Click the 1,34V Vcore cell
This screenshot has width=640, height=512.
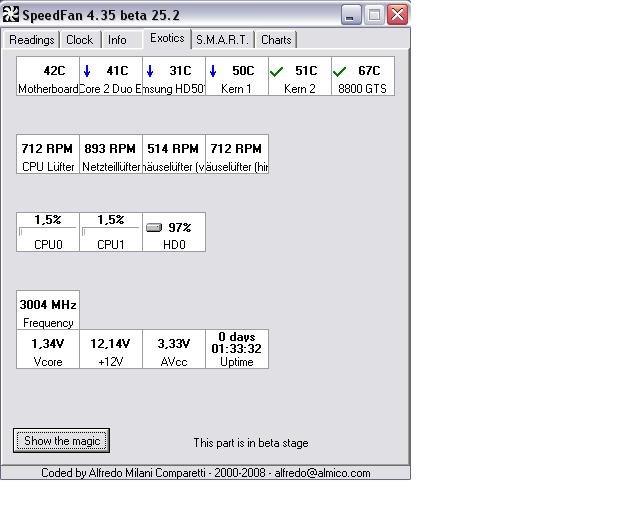click(x=48, y=349)
